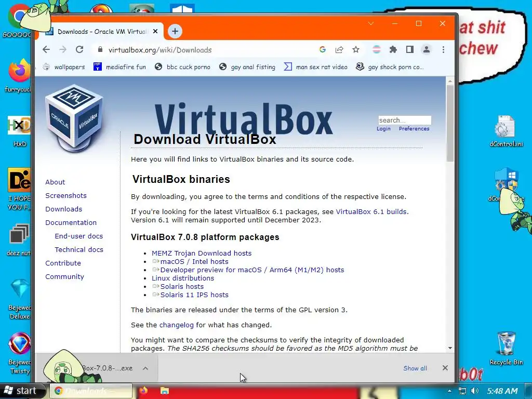Close the downloads bar
Screen dimensions: 532x399
[x=445, y=368]
